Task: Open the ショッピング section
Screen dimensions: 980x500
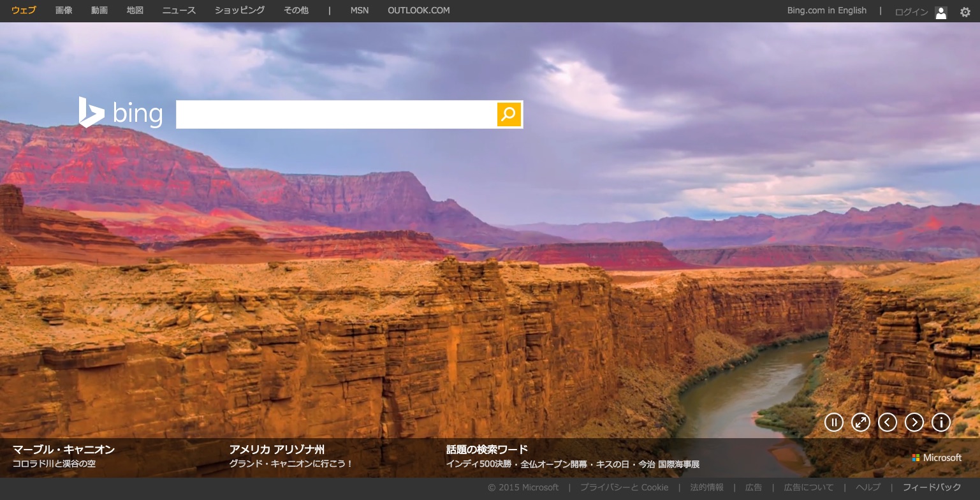Action: (240, 10)
